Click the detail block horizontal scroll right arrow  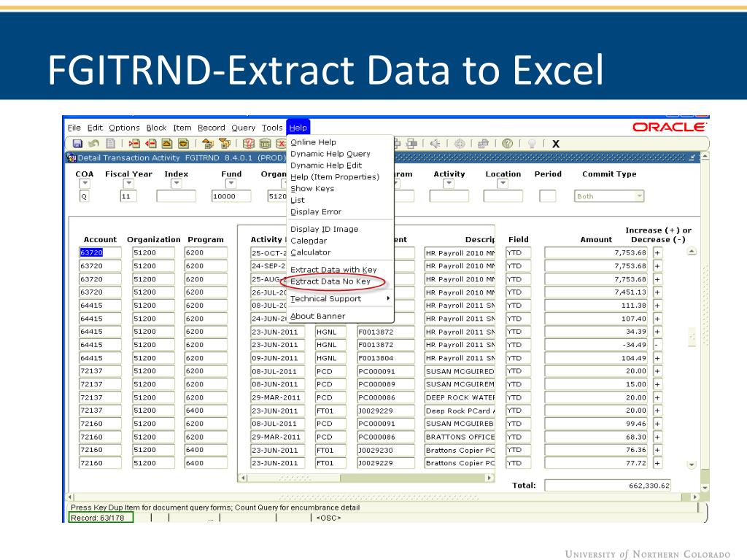tap(489, 478)
